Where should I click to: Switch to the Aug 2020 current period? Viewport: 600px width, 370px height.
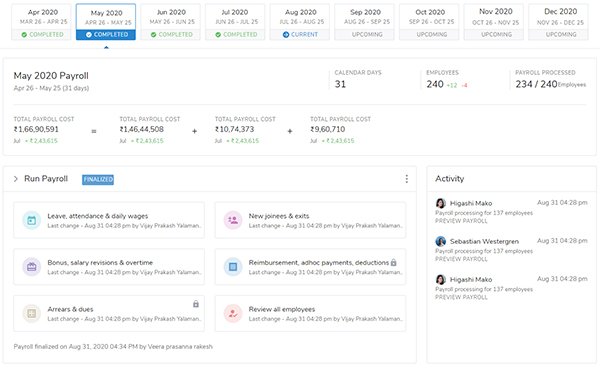(300, 22)
